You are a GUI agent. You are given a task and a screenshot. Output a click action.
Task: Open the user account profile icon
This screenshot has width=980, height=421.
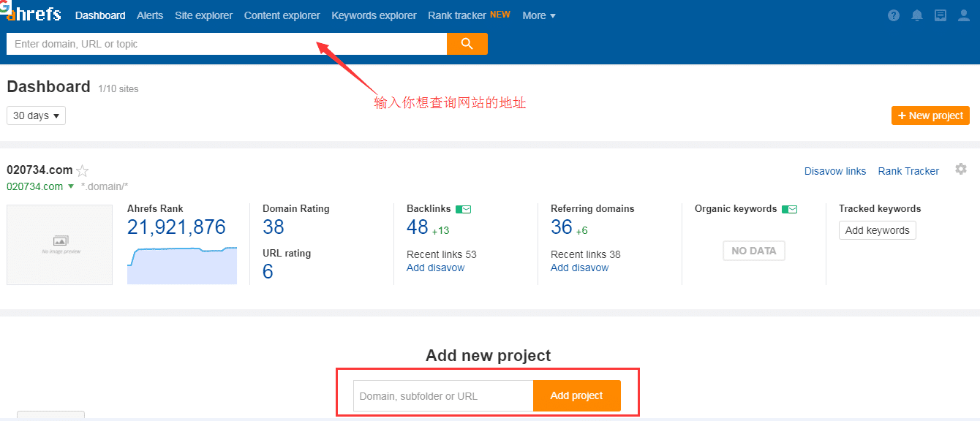[x=962, y=15]
